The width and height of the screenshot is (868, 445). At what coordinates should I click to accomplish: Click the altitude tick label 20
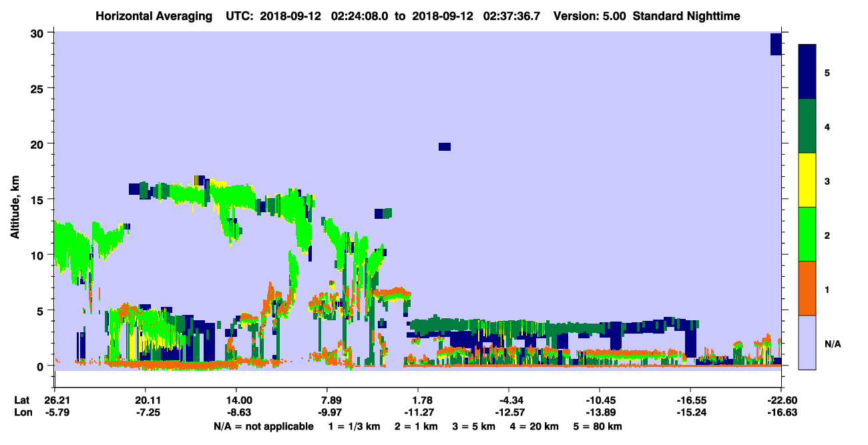point(39,143)
